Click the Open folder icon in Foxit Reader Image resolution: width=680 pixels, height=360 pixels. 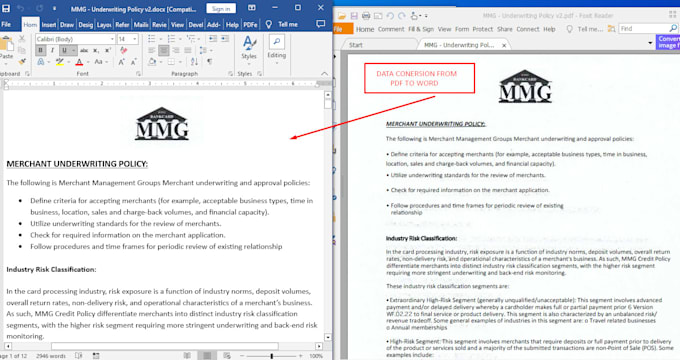pyautogui.click(x=342, y=16)
